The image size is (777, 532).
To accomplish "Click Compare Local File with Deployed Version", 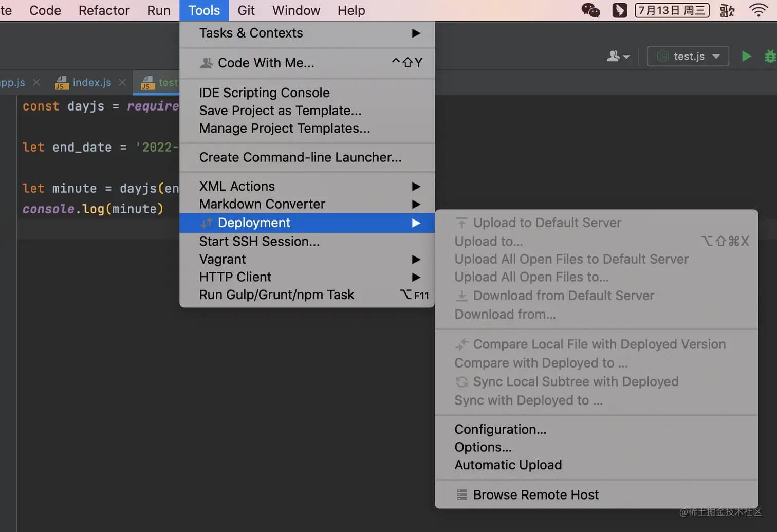I will pos(596,344).
